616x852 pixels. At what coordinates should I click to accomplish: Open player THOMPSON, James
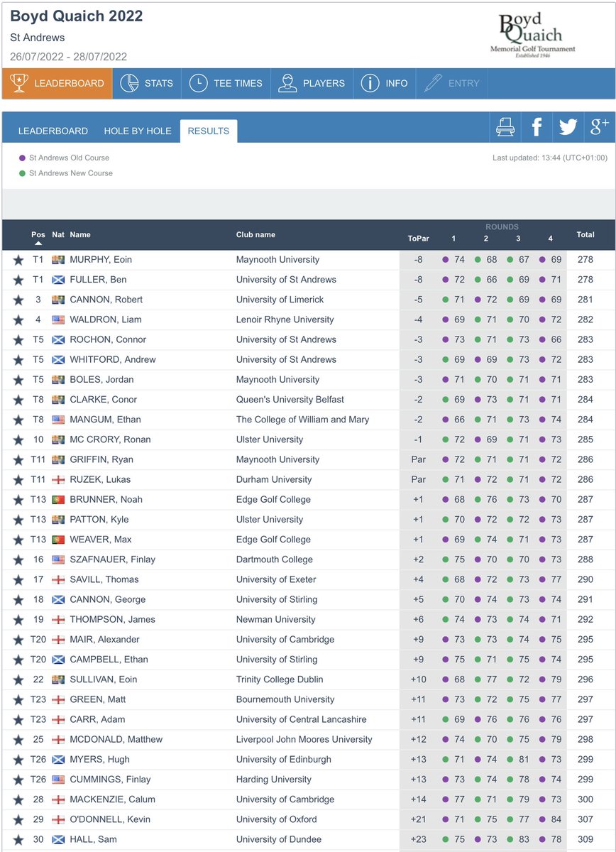coord(112,619)
